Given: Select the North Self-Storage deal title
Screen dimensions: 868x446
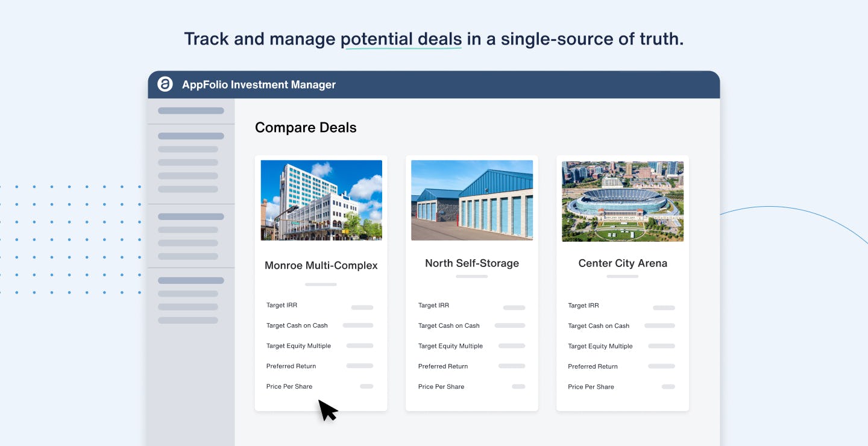Looking at the screenshot, I should 471,263.
